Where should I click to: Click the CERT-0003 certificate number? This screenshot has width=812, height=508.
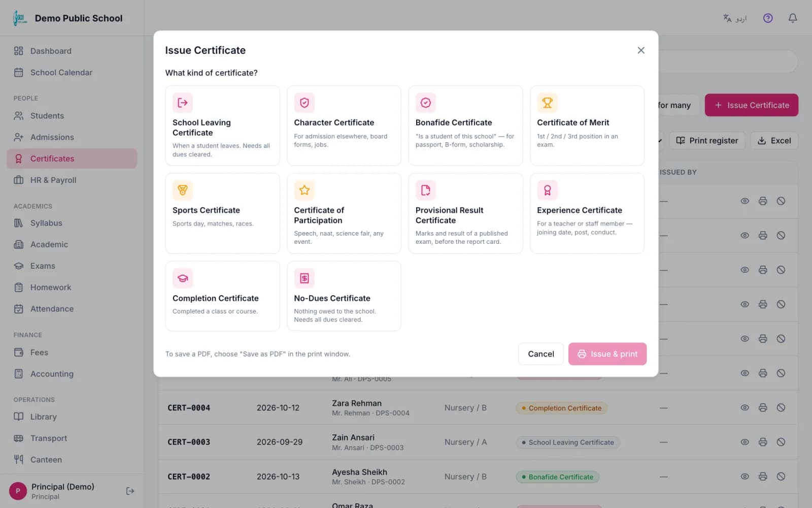tap(189, 442)
